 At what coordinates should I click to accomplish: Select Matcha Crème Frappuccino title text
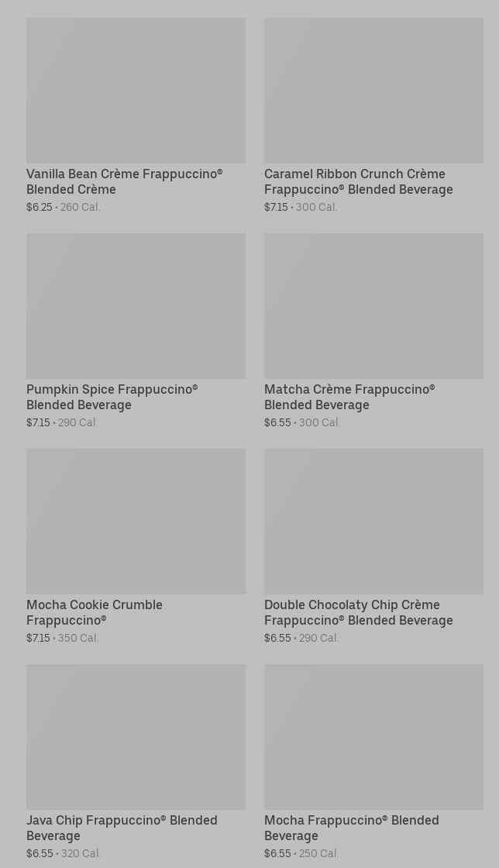[x=349, y=397]
